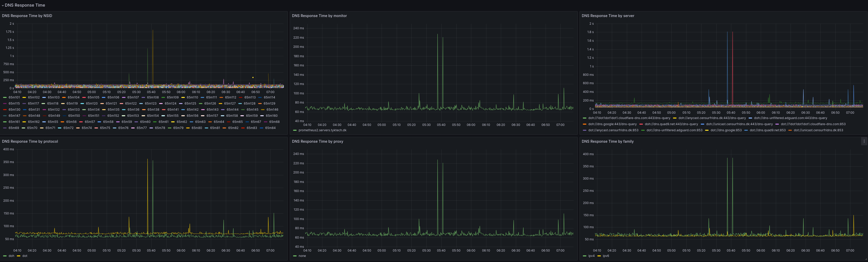Screen dimensions: 868x262
Task: Toggle the 65m114 series in the NSID legend
Action: 269,98
